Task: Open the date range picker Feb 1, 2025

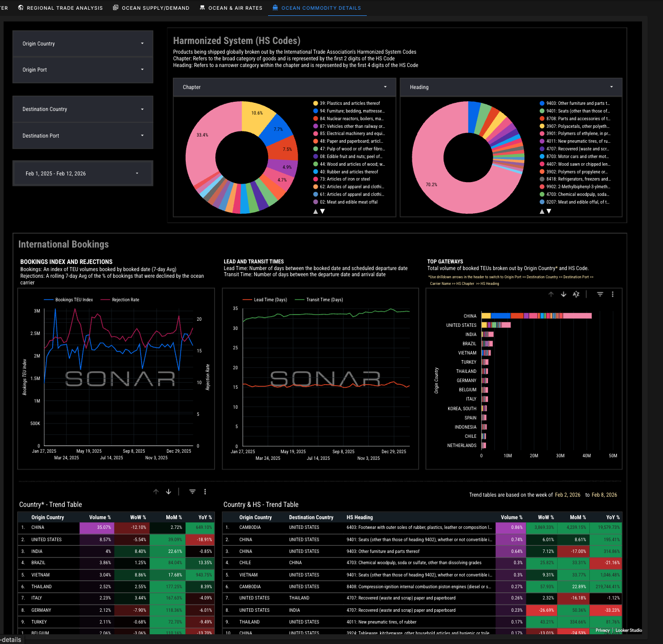Action: pyautogui.click(x=83, y=173)
